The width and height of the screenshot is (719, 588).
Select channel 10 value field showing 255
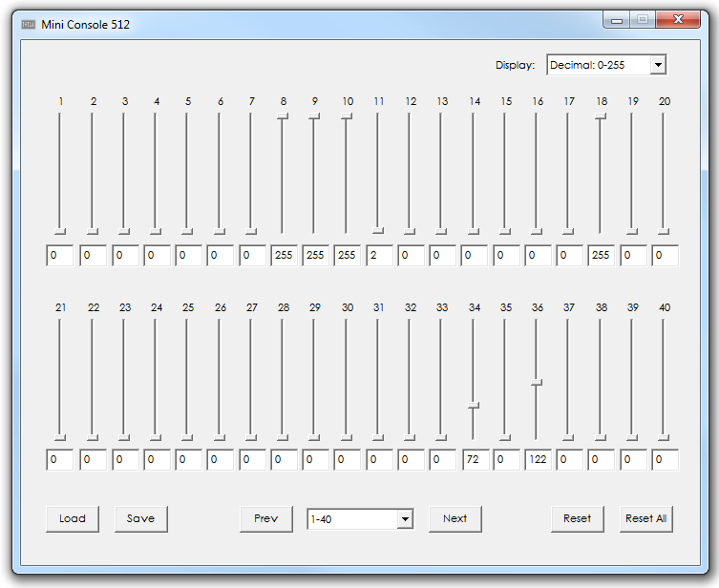click(x=348, y=256)
